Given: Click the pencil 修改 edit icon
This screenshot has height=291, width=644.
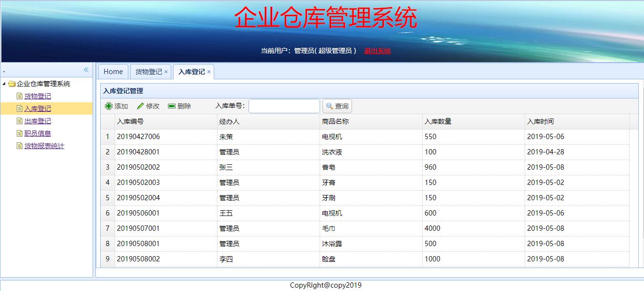Looking at the screenshot, I should click(x=140, y=106).
